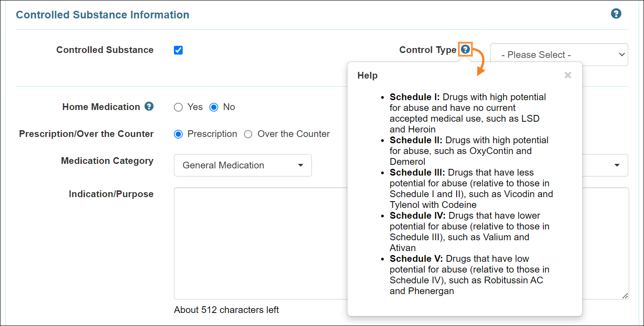This screenshot has height=326, width=644.
Task: Choose the Over the Counter radio option
Action: pyautogui.click(x=248, y=134)
